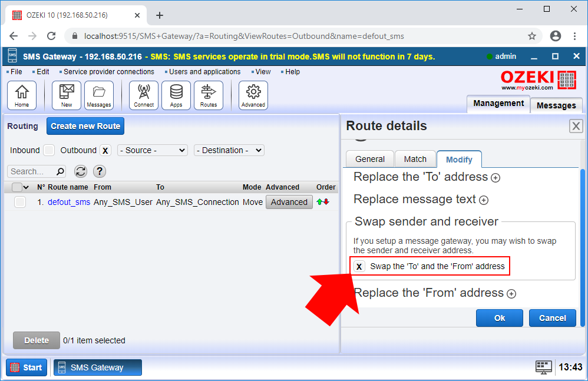588x381 pixels.
Task: Click the taskbar clock 13:43
Action: pos(570,367)
